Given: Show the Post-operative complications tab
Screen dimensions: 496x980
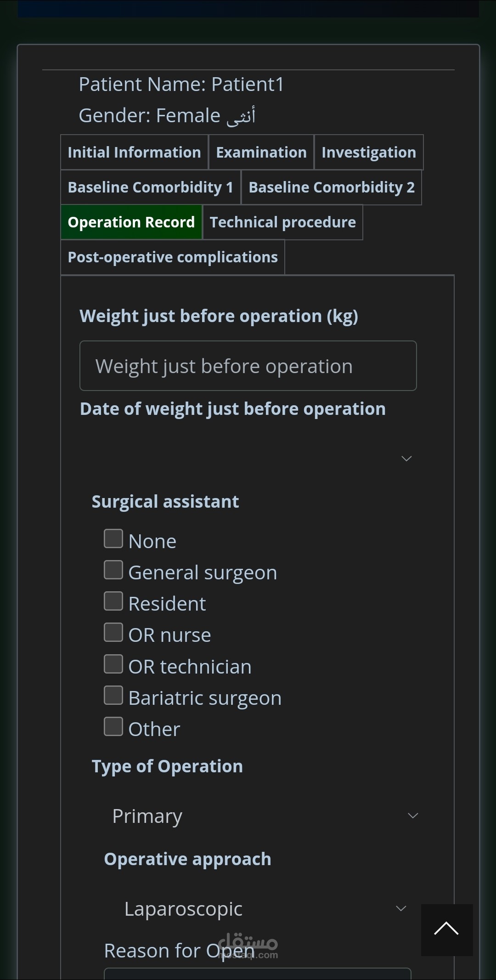Looking at the screenshot, I should pyautogui.click(x=173, y=257).
